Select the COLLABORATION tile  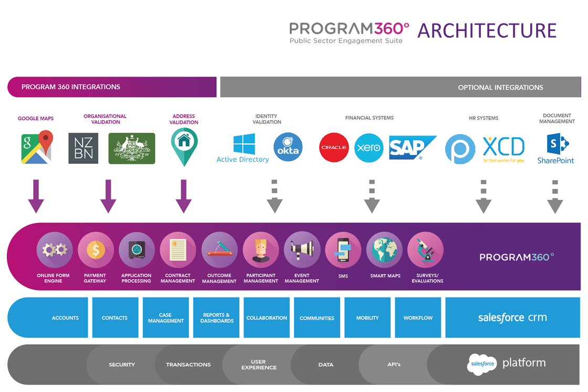pos(267,318)
